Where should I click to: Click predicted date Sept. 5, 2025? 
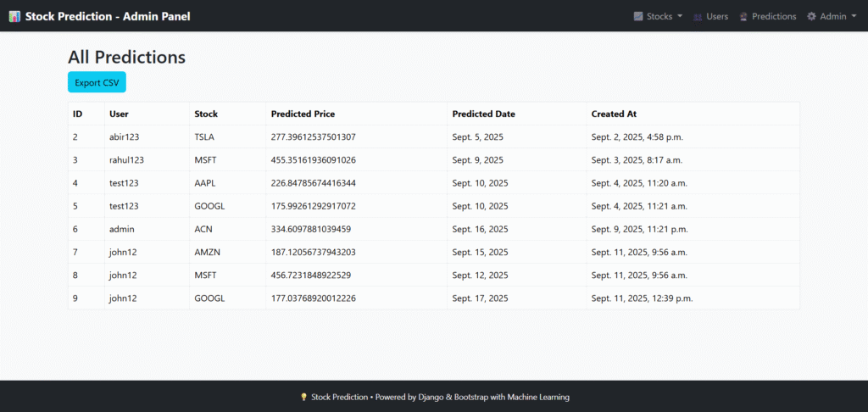(x=478, y=136)
